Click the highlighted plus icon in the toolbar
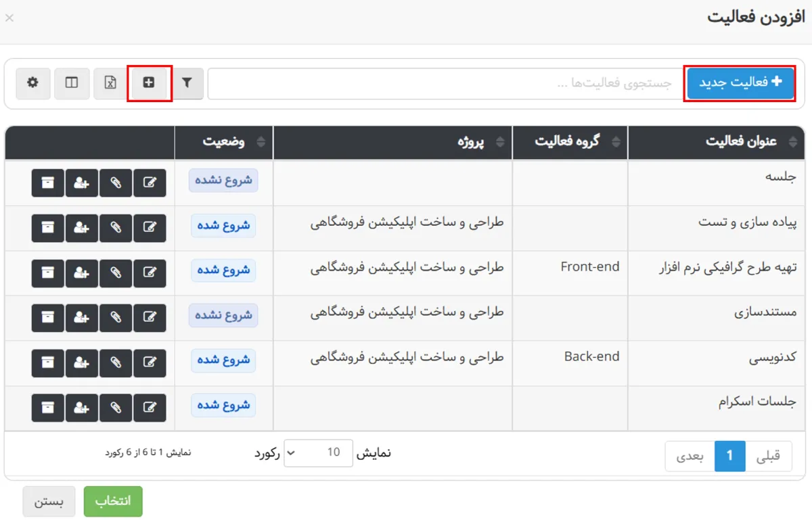The image size is (812, 520). 149,83
